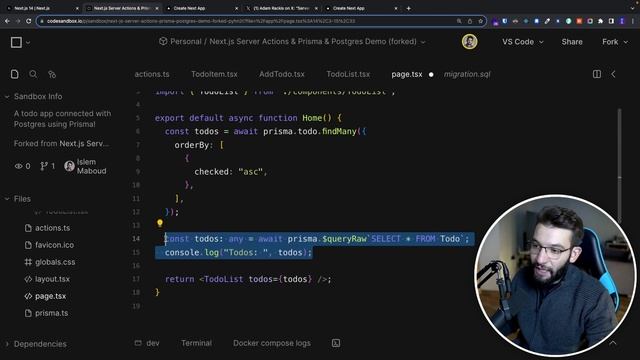
Task: Open the VS Code dropdown
Action: pyautogui.click(x=522, y=42)
